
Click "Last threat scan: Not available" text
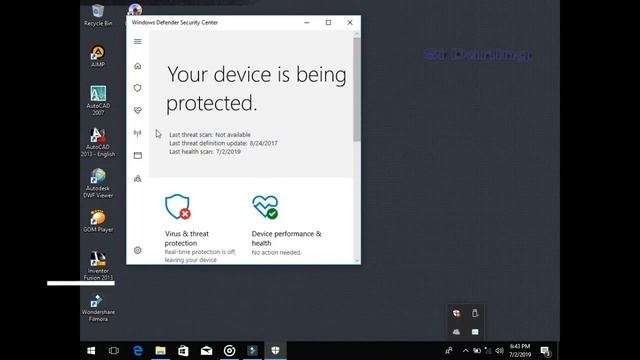[210, 135]
